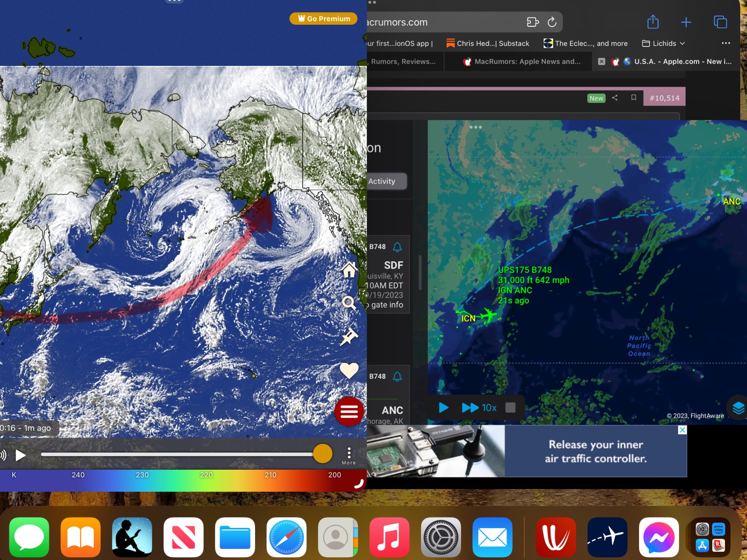Add a new Safari tab

pos(686,22)
